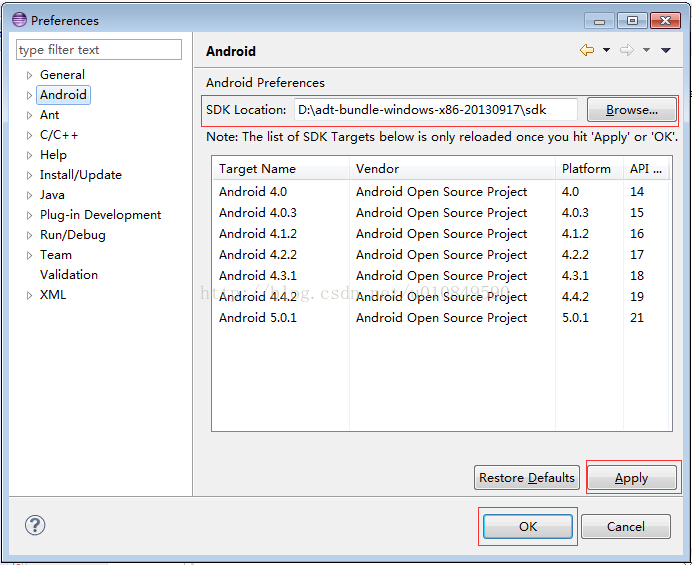Select C/C++ in the preferences tree
The width and height of the screenshot is (692, 565).
59,135
